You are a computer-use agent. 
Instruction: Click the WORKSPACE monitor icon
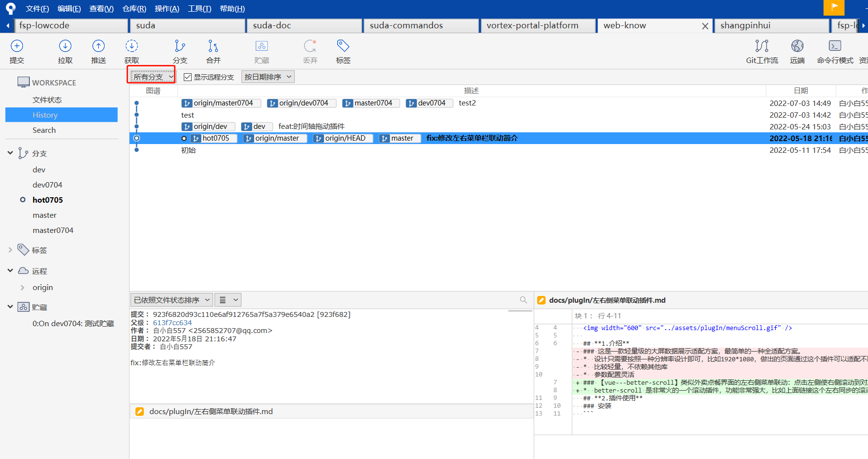[x=23, y=82]
